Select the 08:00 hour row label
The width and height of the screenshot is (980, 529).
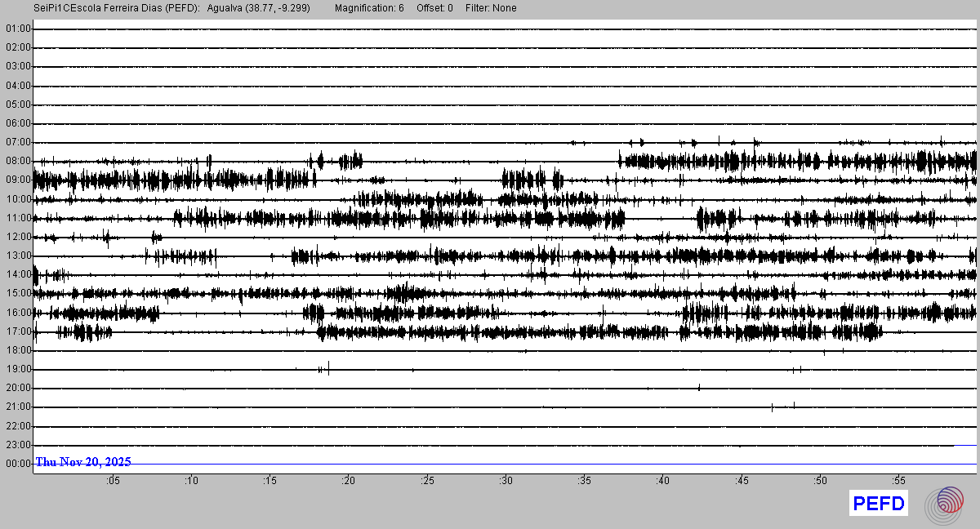[x=18, y=161]
